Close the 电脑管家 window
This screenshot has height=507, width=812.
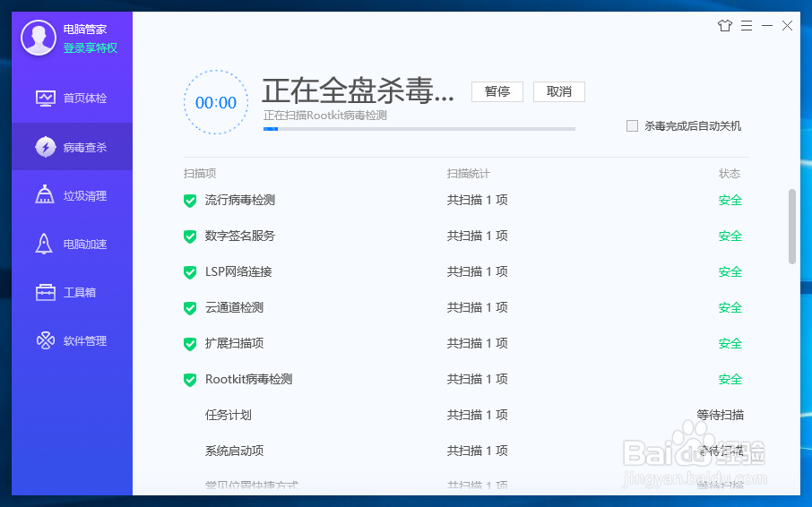[787, 25]
